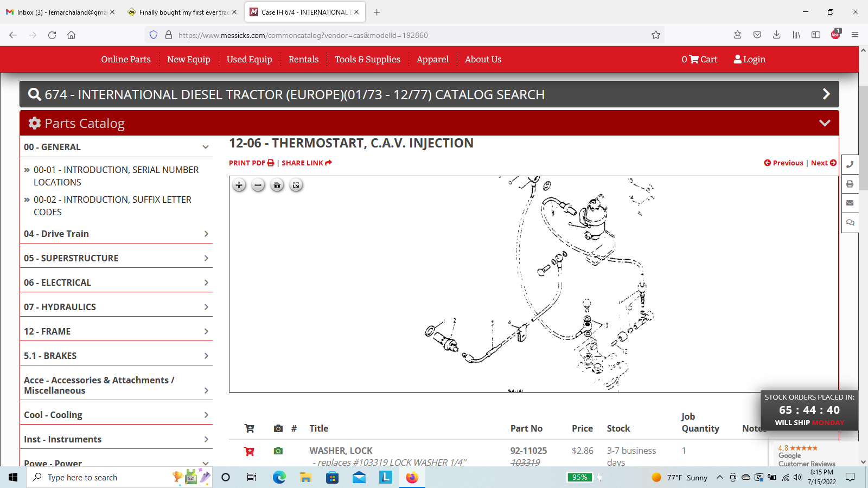
Task: Expand the 06 - ELECTRICAL category
Action: click(x=206, y=282)
